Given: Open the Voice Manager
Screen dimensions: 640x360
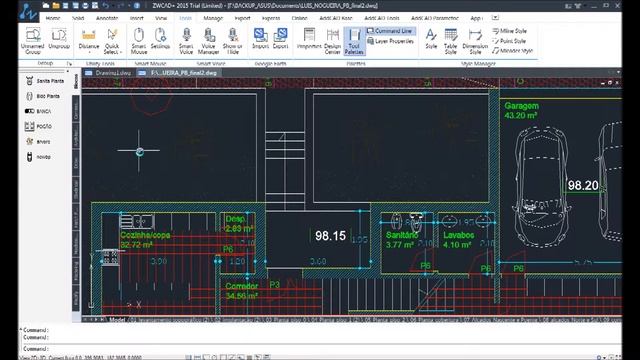Looking at the screenshot, I should 209,41.
